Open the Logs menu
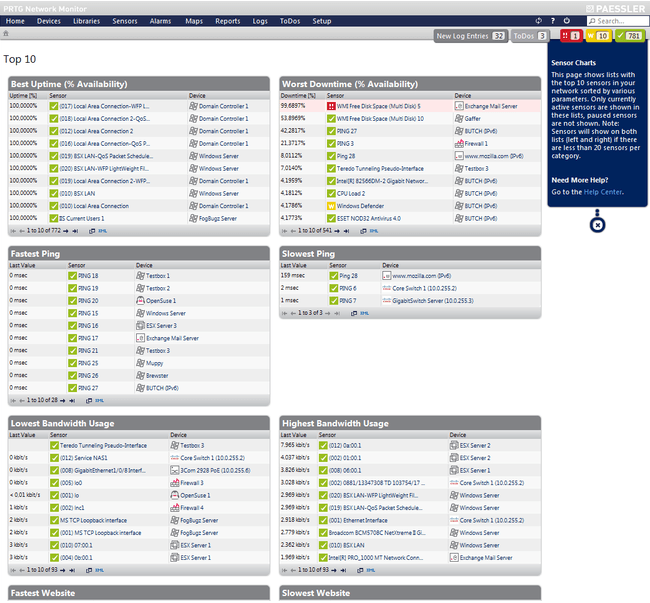Screen dimensions: 650x603 coord(260,21)
